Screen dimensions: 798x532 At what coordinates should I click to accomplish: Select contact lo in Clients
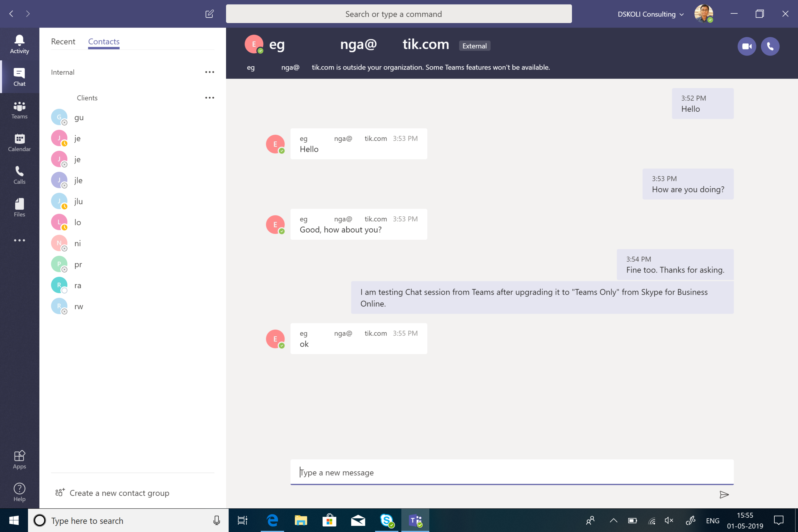133,222
